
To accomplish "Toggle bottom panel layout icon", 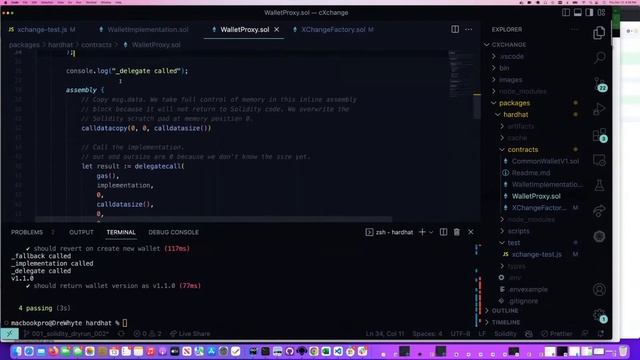I will point(578,13).
